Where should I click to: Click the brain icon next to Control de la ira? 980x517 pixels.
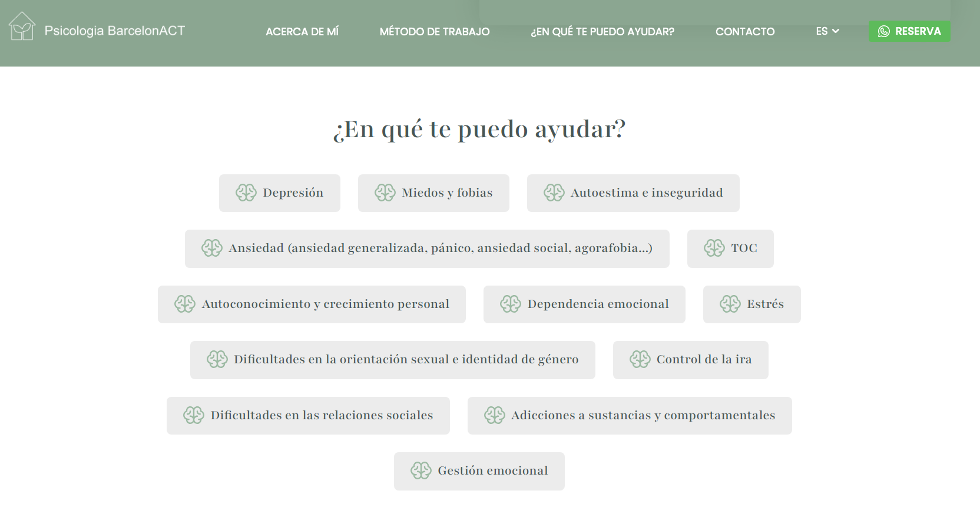(640, 359)
